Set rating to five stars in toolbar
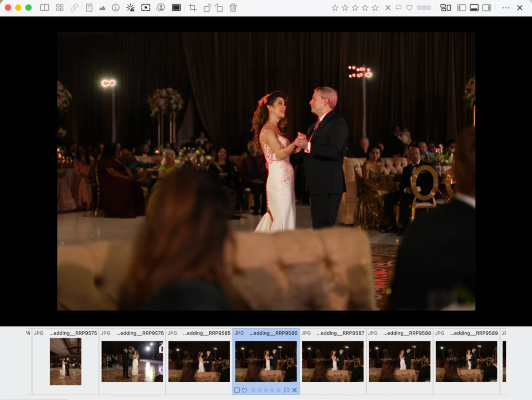 tap(375, 8)
